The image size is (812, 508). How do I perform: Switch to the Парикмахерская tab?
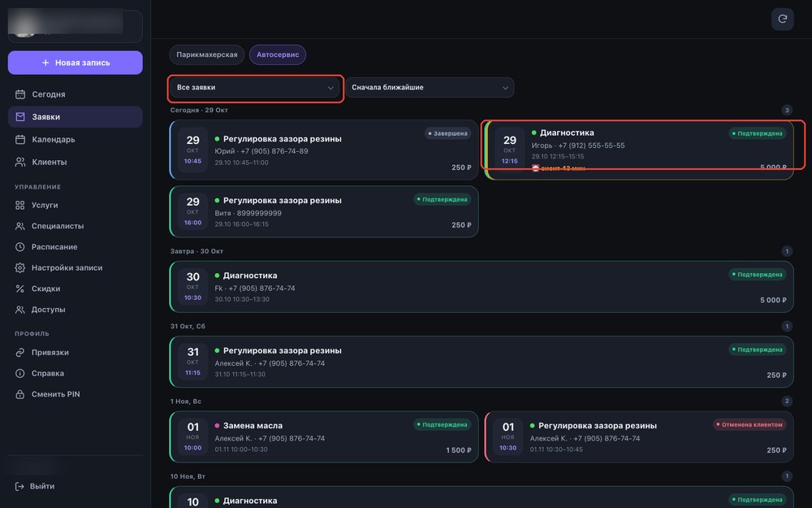pyautogui.click(x=206, y=54)
